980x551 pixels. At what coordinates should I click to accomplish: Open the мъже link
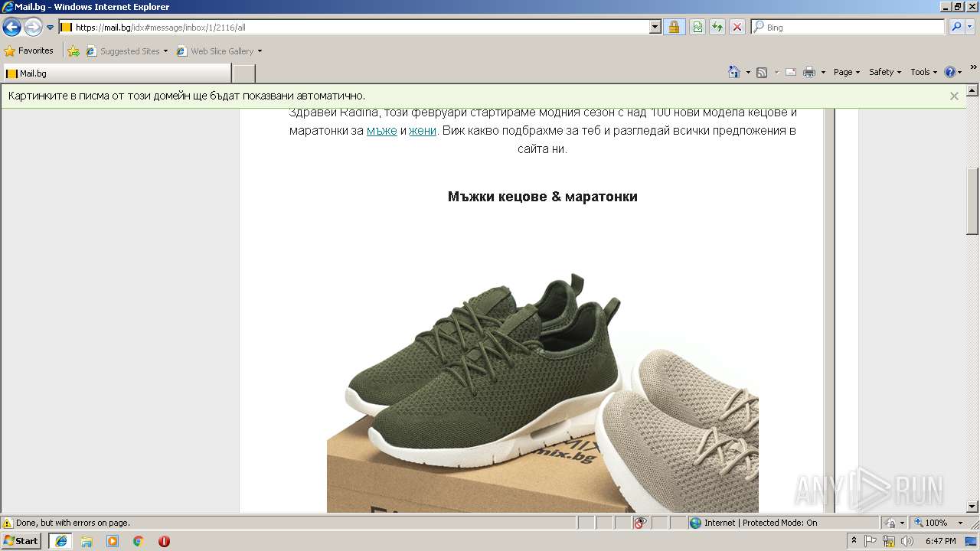tap(381, 131)
